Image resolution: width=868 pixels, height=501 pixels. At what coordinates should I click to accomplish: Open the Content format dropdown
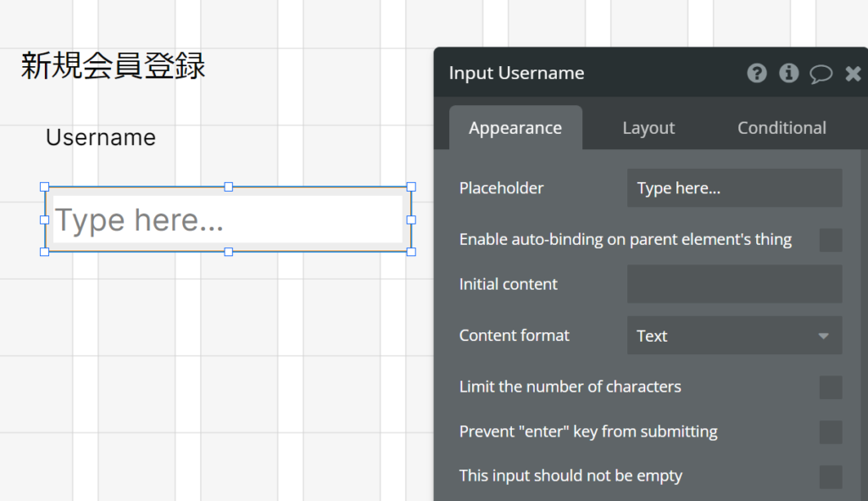[734, 336]
